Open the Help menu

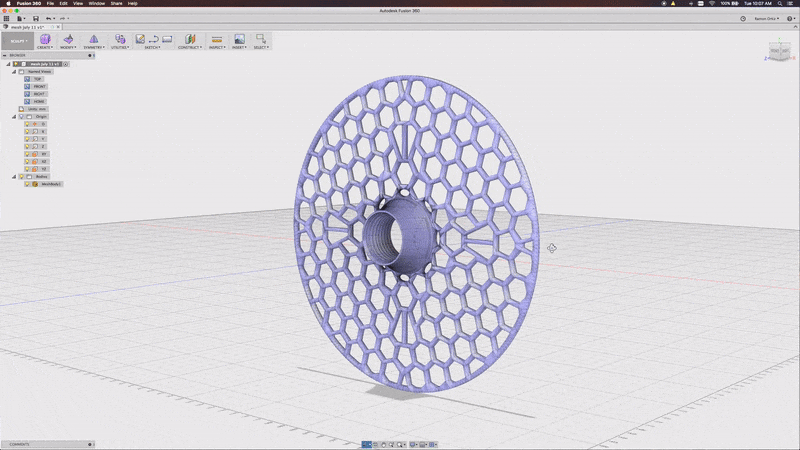click(132, 3)
